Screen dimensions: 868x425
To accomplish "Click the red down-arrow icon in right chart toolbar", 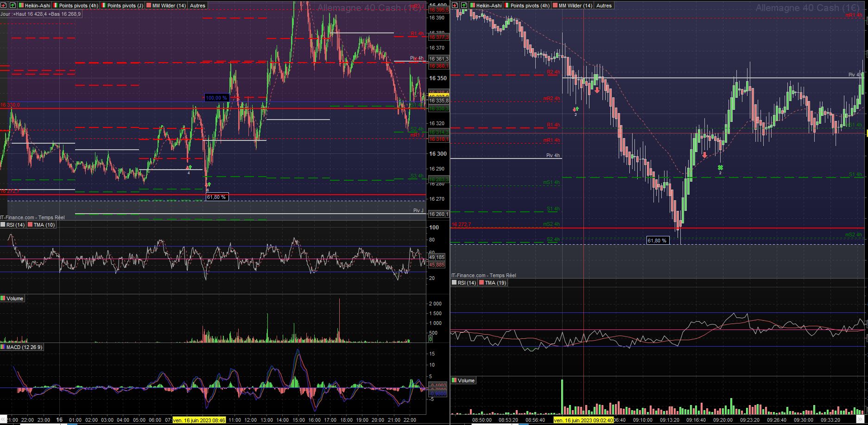I will 455,6.
